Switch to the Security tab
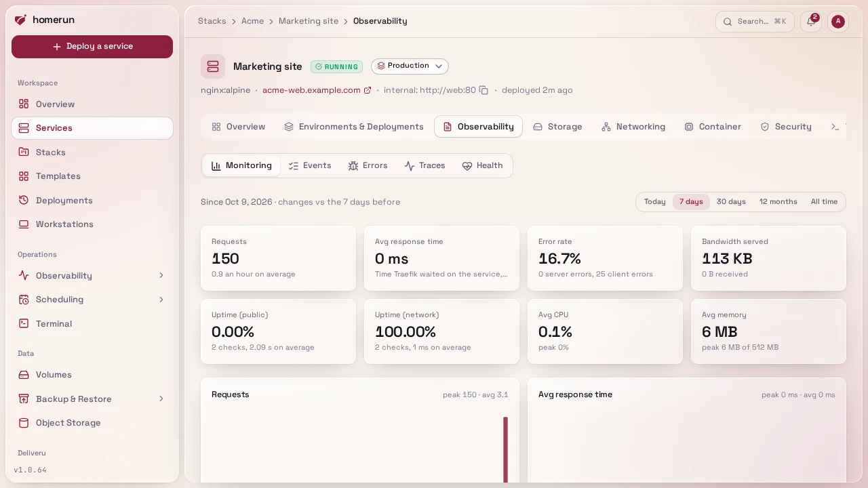 786,127
